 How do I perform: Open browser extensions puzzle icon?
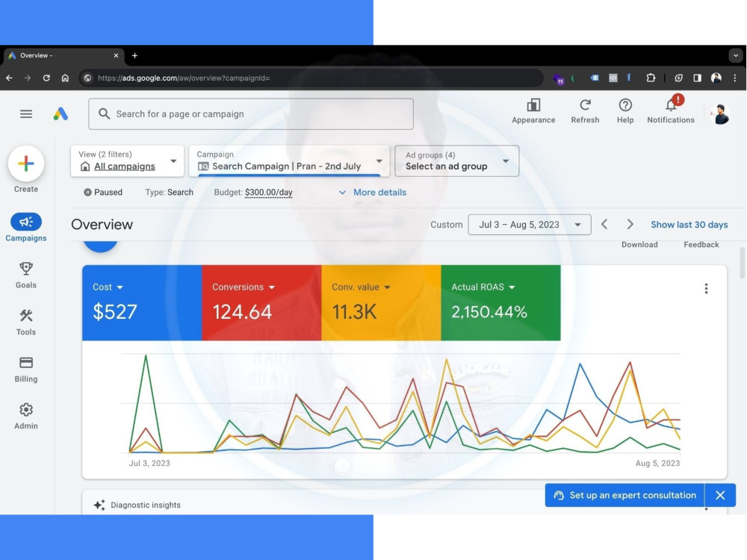651,78
